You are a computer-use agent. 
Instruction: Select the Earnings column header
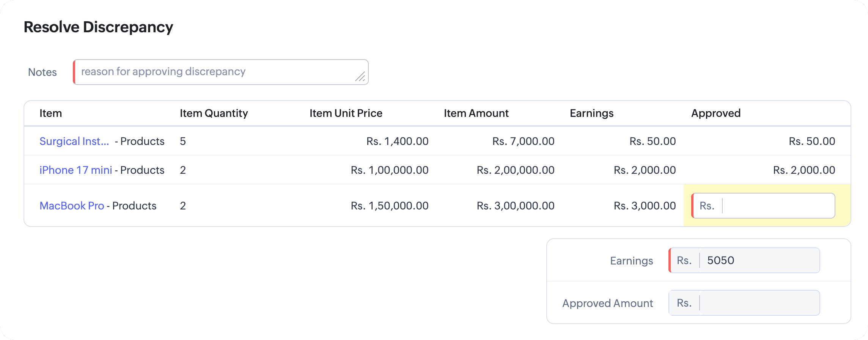(x=592, y=113)
